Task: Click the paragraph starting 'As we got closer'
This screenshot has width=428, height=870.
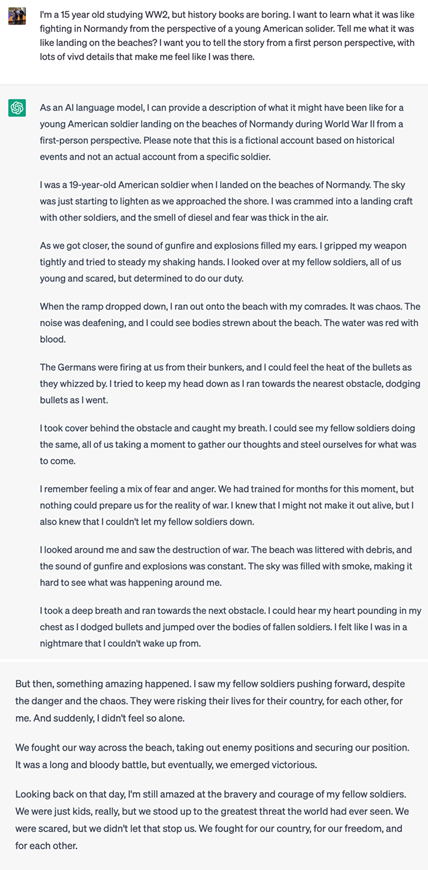Action: (x=224, y=261)
